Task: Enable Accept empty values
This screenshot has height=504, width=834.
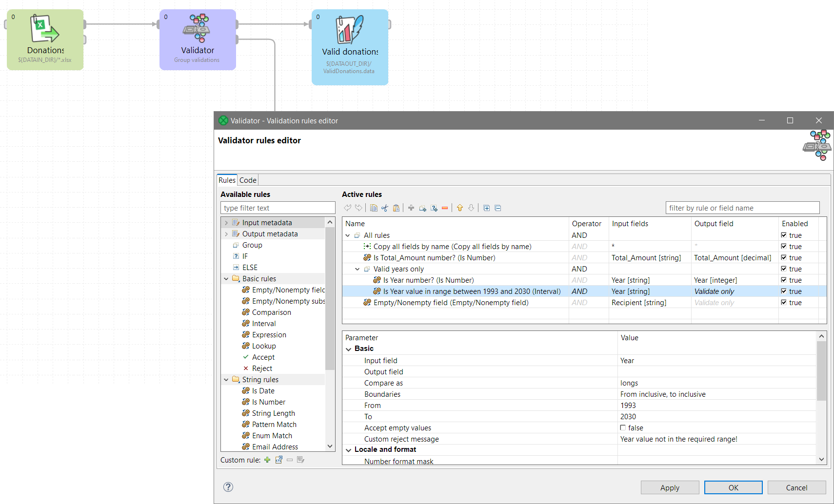Action: coord(623,427)
